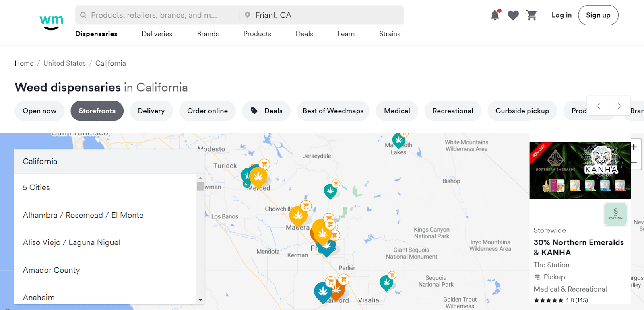This screenshot has width=644, height=310.
Task: Open favorites heart icon
Action: [x=513, y=15]
